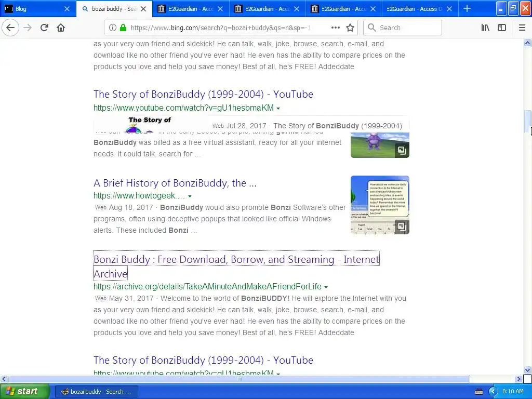Click the Jul 28, 2017 video caption

pyautogui.click(x=307, y=126)
